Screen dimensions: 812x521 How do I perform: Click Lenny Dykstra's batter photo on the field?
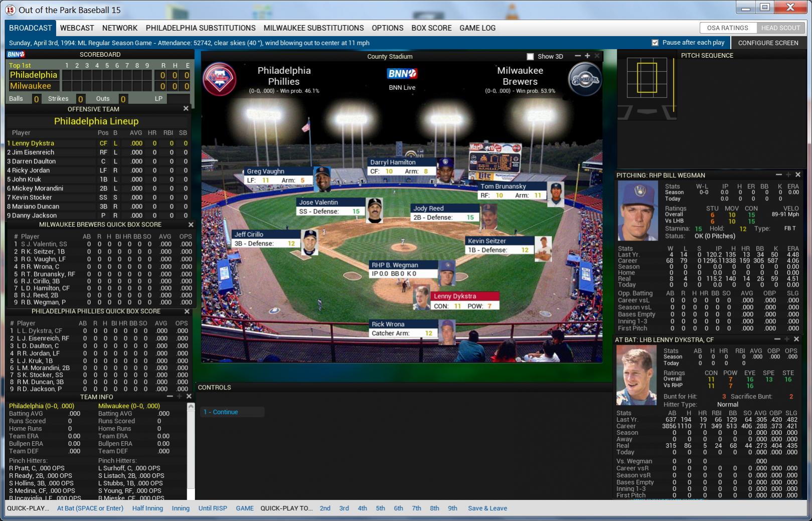click(421, 298)
